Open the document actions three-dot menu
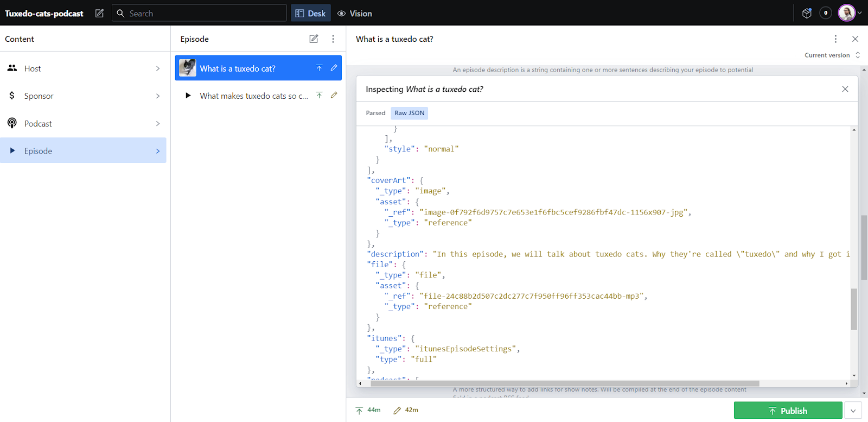 tap(835, 39)
